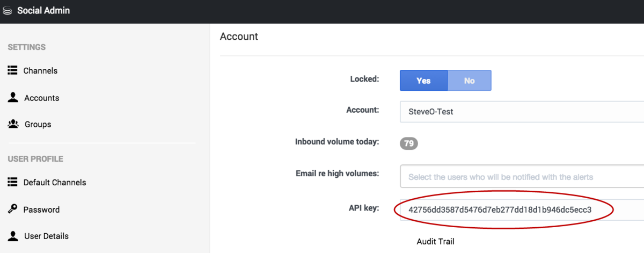Screen dimensions: 644x253
Task: Open User Details in the sidebar
Action: click(47, 236)
